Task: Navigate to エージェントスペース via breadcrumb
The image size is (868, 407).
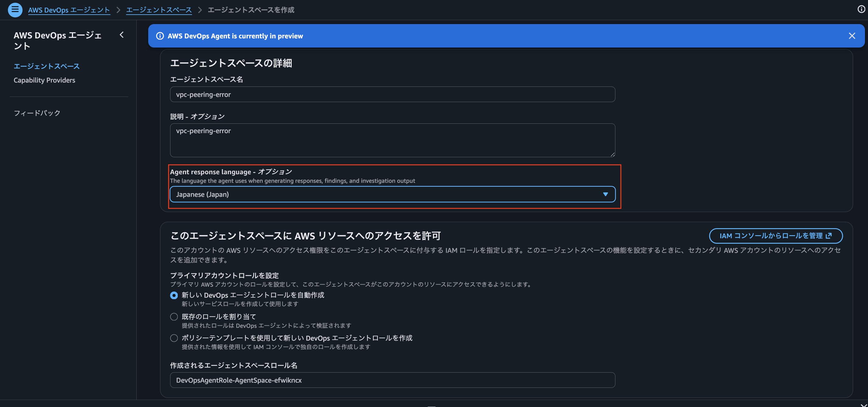Action: click(x=159, y=10)
